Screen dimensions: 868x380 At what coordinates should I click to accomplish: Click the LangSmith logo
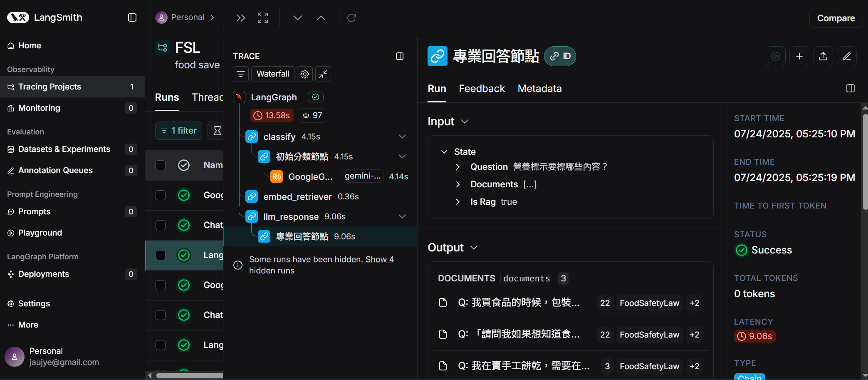45,17
